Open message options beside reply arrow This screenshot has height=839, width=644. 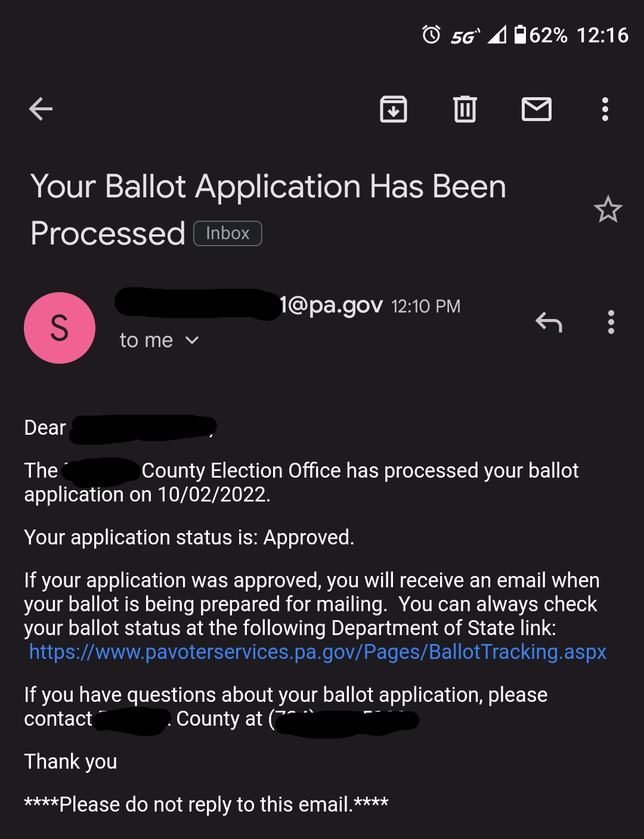611,322
